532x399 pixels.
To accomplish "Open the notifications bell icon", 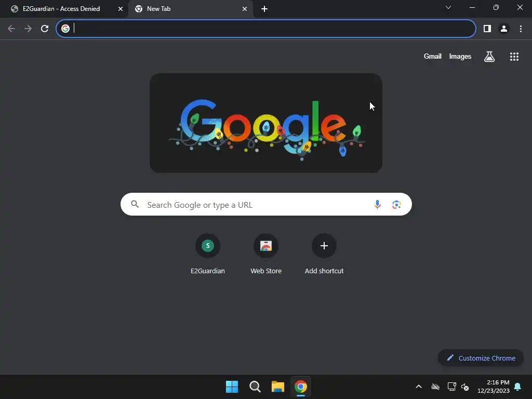I will point(517,387).
